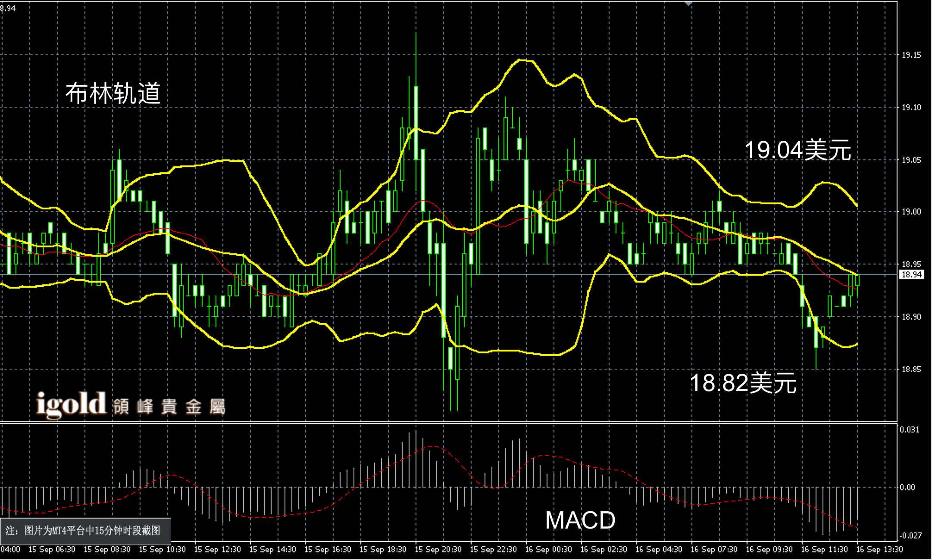Click the 19.04美元 resistance annotation
This screenshot has height=560, width=932.
(x=798, y=150)
